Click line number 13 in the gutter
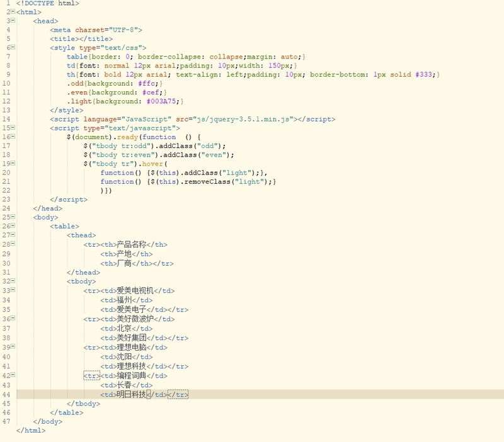The height and width of the screenshot is (442, 504). click(6, 110)
